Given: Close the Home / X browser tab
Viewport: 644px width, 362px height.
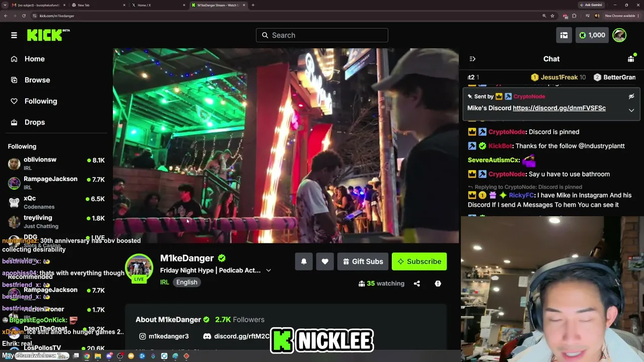Looking at the screenshot, I should pos(184,5).
